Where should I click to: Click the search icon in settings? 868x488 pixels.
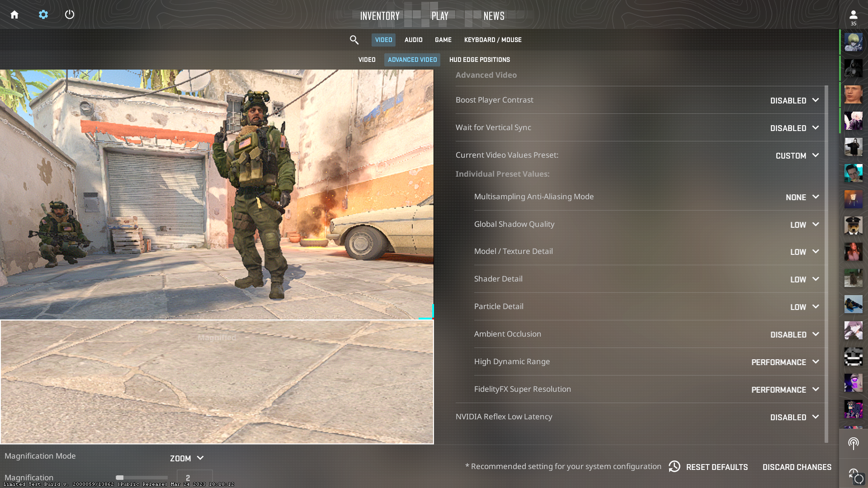[x=354, y=40]
